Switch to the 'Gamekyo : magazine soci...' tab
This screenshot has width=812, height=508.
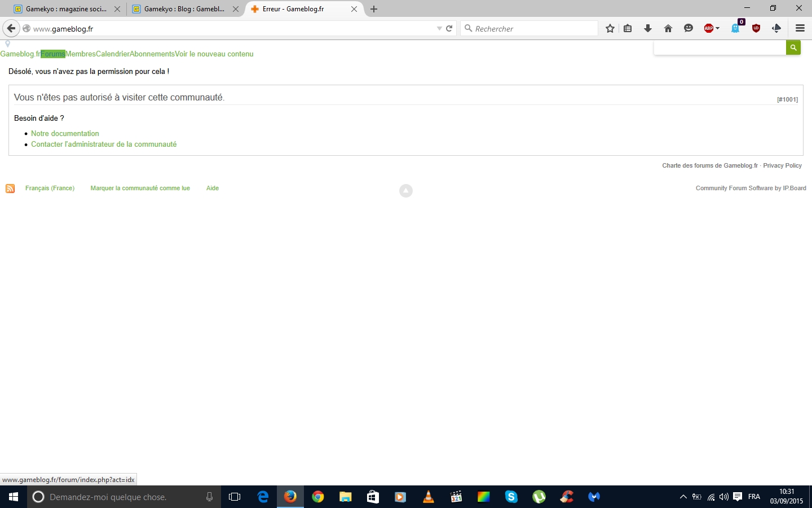(x=66, y=9)
